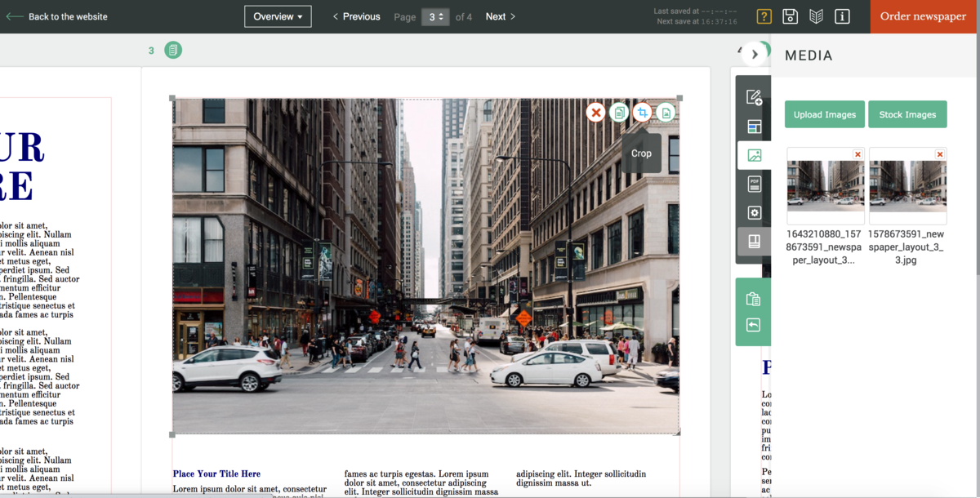980x498 pixels.
Task: Click the Order newspaper button
Action: (x=923, y=16)
